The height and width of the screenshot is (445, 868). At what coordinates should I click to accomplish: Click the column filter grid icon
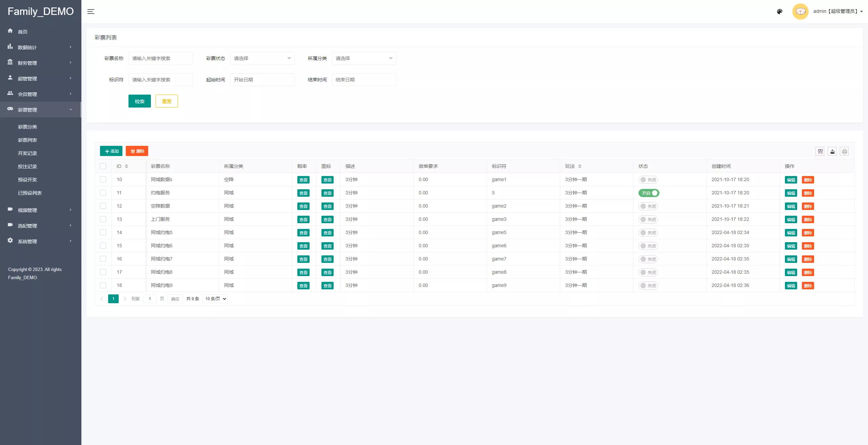(x=820, y=151)
